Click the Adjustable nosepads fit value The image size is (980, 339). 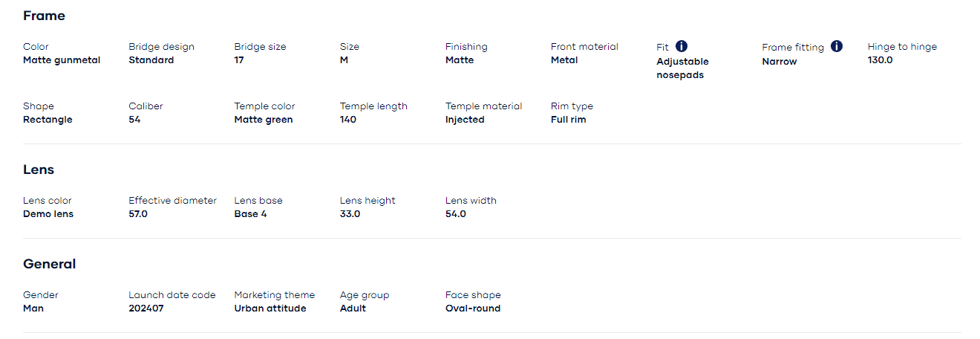(682, 68)
